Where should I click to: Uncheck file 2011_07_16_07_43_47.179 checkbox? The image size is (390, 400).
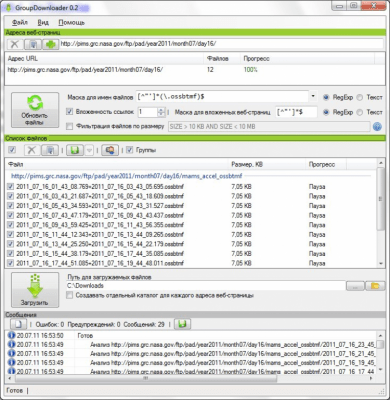click(x=10, y=215)
